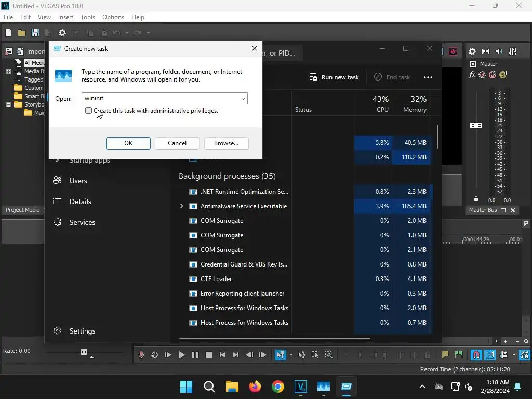
Task: Open project properties via the gear icon in VEGAS toolbar
Action: point(62,33)
